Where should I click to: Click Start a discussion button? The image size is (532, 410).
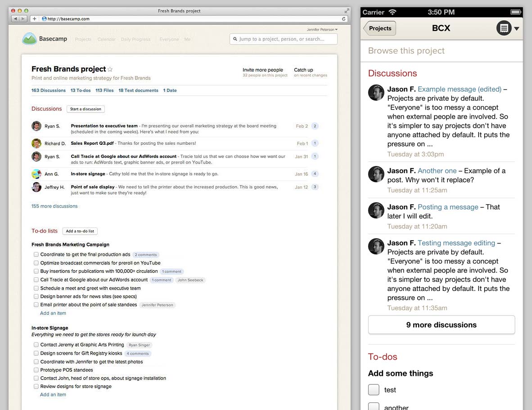(86, 109)
